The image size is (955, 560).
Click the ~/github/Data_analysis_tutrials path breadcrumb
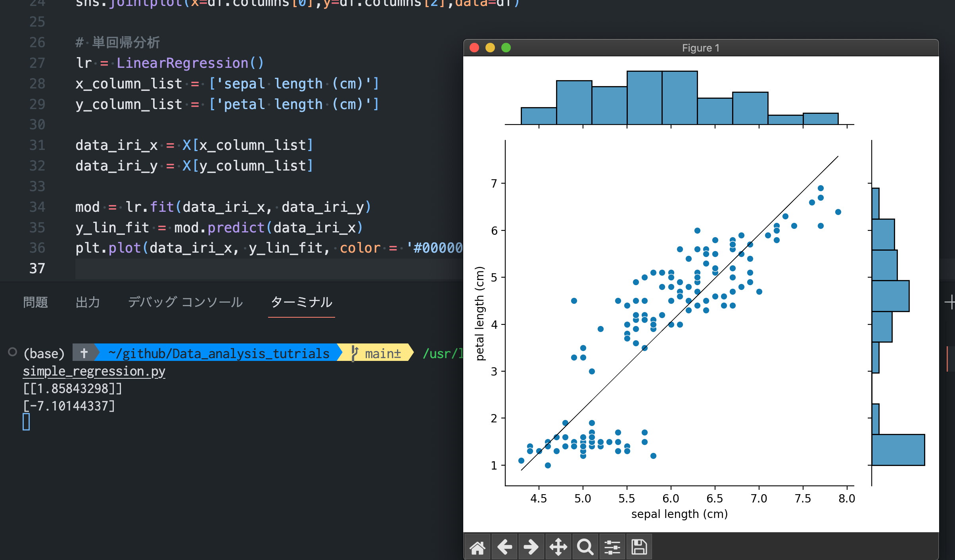tap(217, 353)
